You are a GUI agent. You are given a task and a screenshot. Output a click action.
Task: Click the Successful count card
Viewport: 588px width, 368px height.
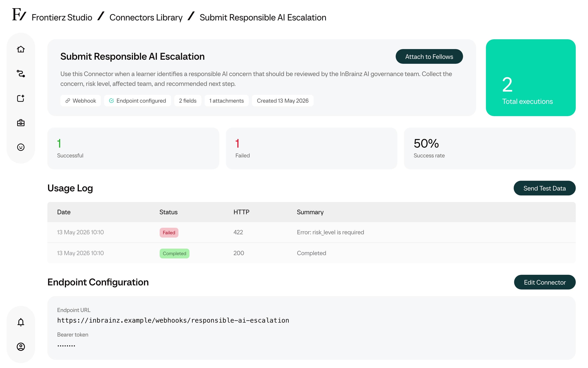133,148
